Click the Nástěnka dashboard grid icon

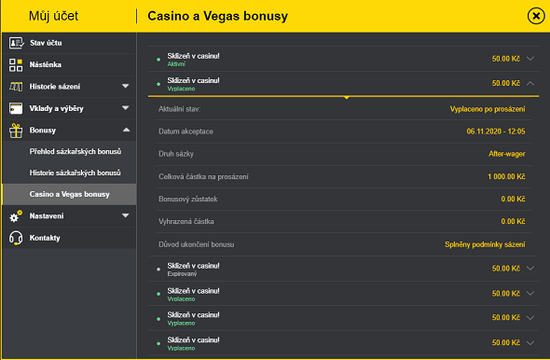(16, 65)
